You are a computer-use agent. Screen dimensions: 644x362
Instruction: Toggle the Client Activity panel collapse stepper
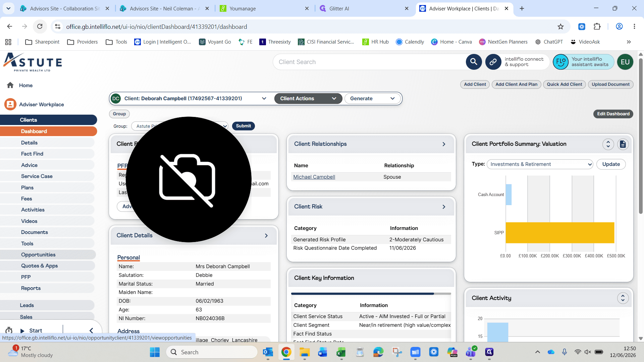click(x=623, y=298)
